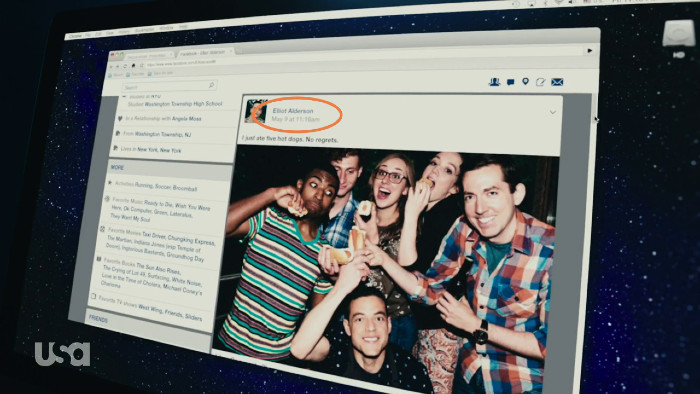Screen dimensions: 700x394
Task: Open the friends icon in Facebook header
Action: pos(494,82)
